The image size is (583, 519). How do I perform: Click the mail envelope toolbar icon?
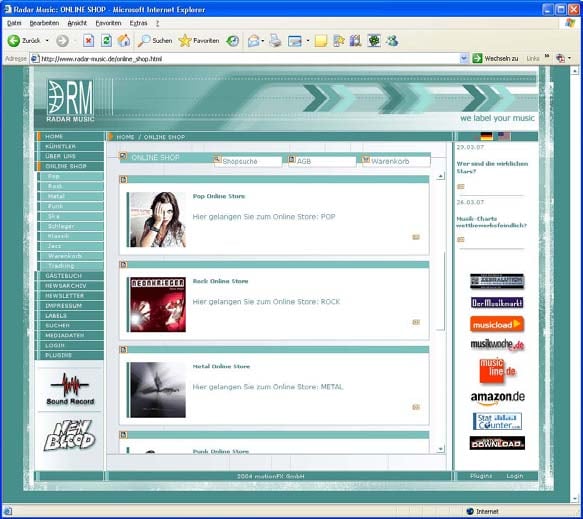(254, 41)
